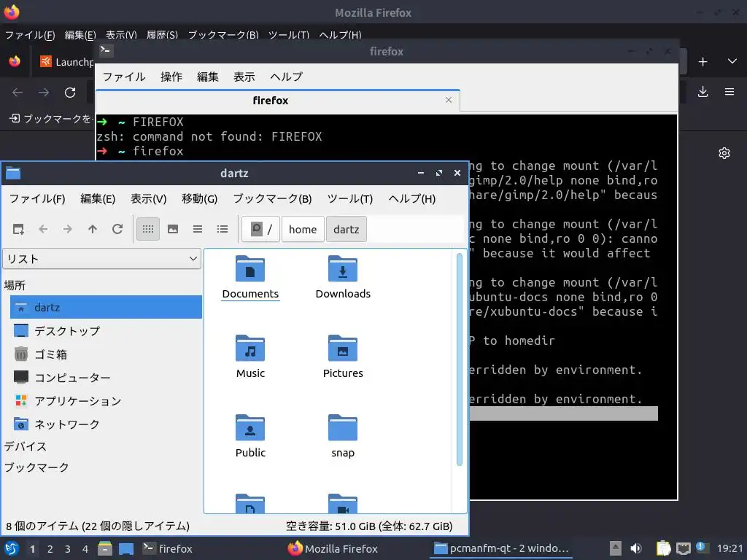Select the Launchpad tab in Firefox
This screenshot has height=560, width=747.
click(66, 62)
